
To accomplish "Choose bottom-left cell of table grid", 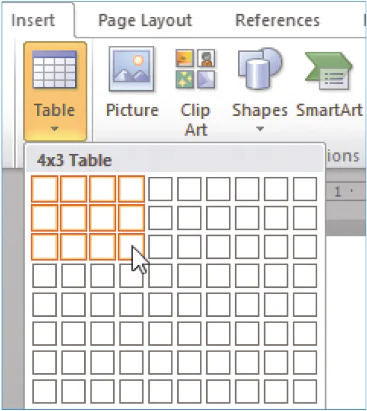I will pos(44,391).
